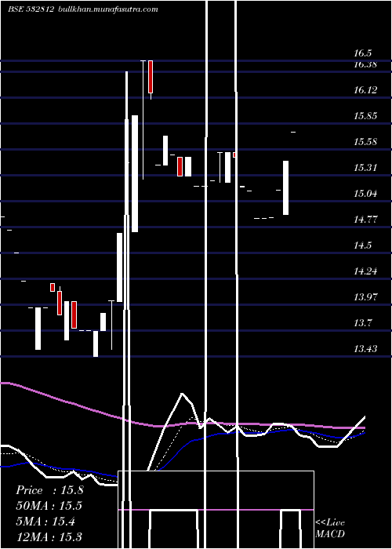The width and height of the screenshot is (392, 549).
Task: Click the 13.43 price axis label
Action: tap(365, 349)
